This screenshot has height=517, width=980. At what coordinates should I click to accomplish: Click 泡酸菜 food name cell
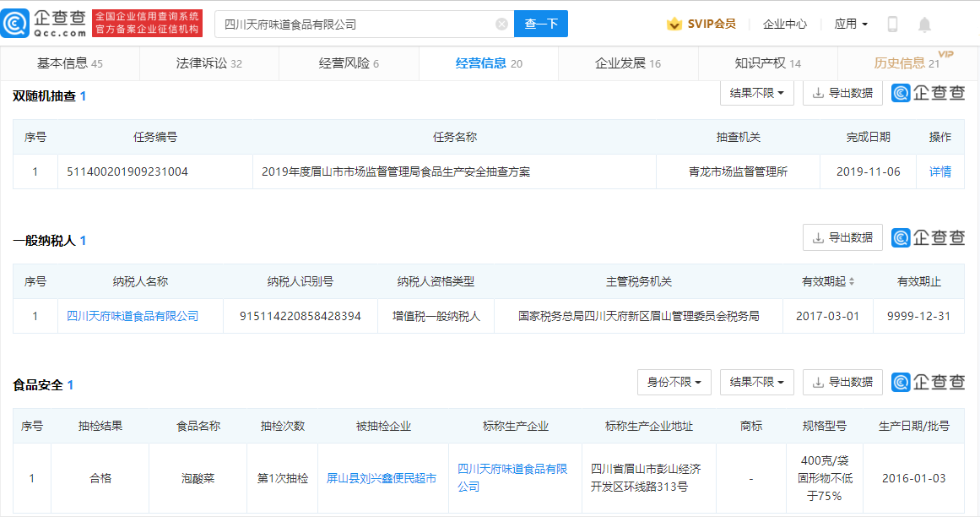pyautogui.click(x=198, y=478)
